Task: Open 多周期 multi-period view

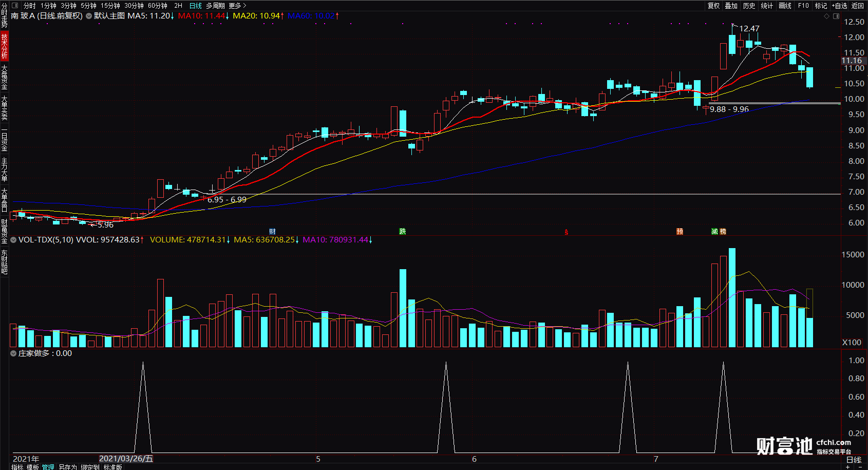Action: click(215, 6)
